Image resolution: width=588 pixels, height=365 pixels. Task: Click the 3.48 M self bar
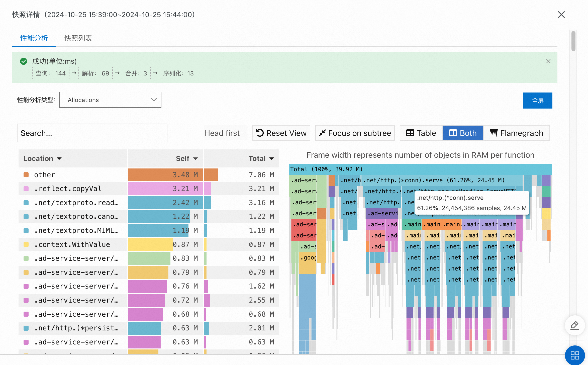click(165, 175)
